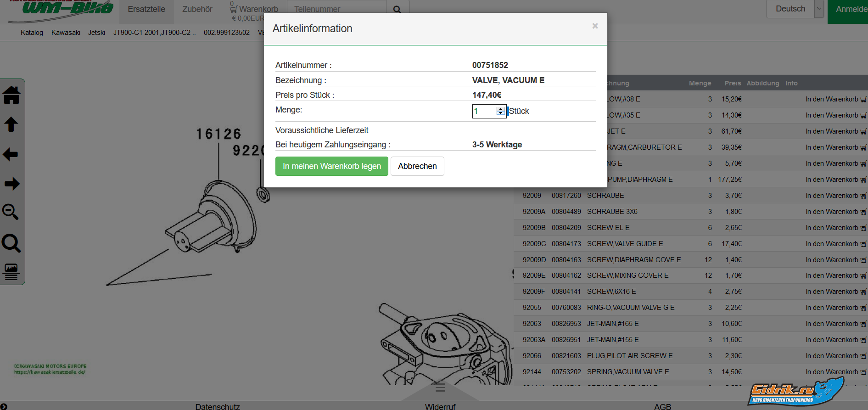The image size is (868, 410).
Task: Open the Zubehör menu item
Action: click(x=197, y=9)
